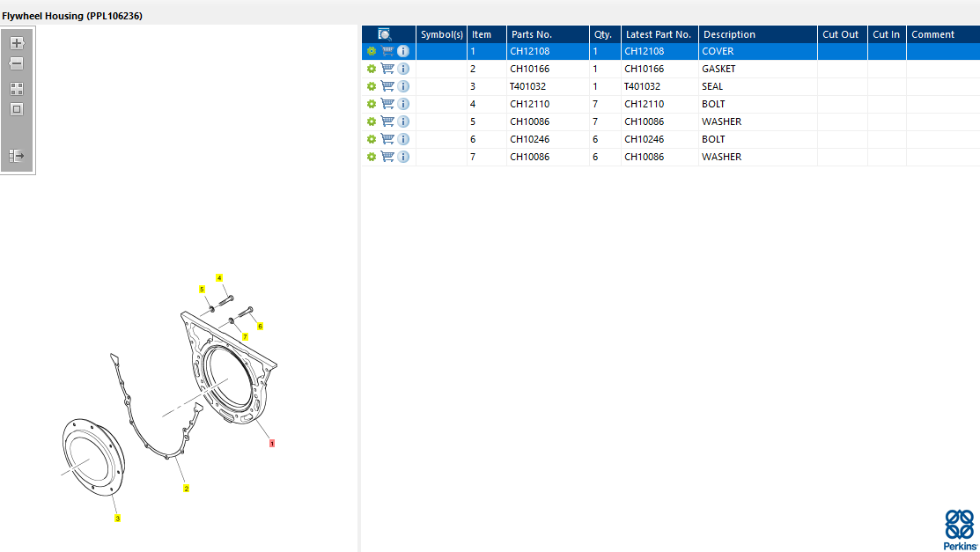Click Latest Part No. CH10246 cell
The width and height of the screenshot is (980, 552).
(x=659, y=139)
